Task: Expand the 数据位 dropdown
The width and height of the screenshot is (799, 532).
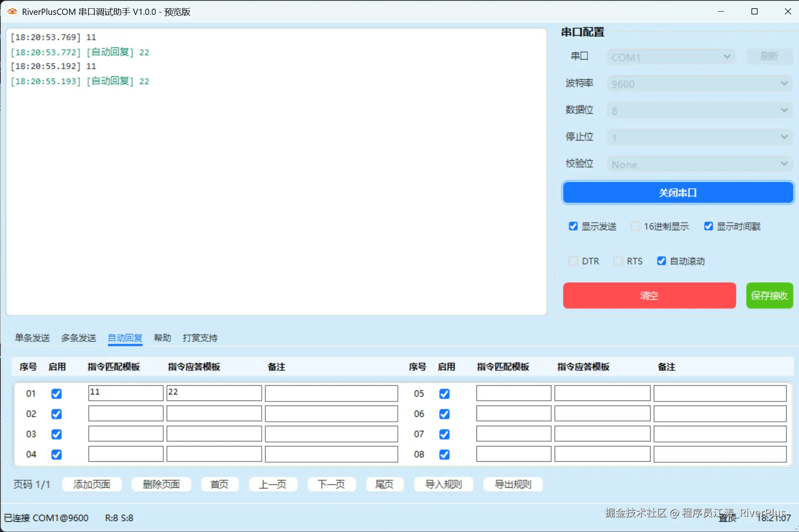Action: pyautogui.click(x=700, y=110)
